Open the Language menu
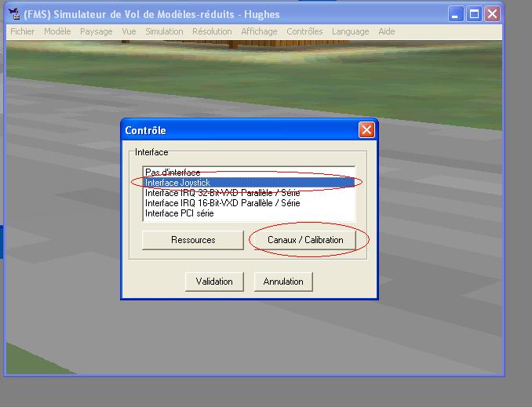 (x=351, y=31)
